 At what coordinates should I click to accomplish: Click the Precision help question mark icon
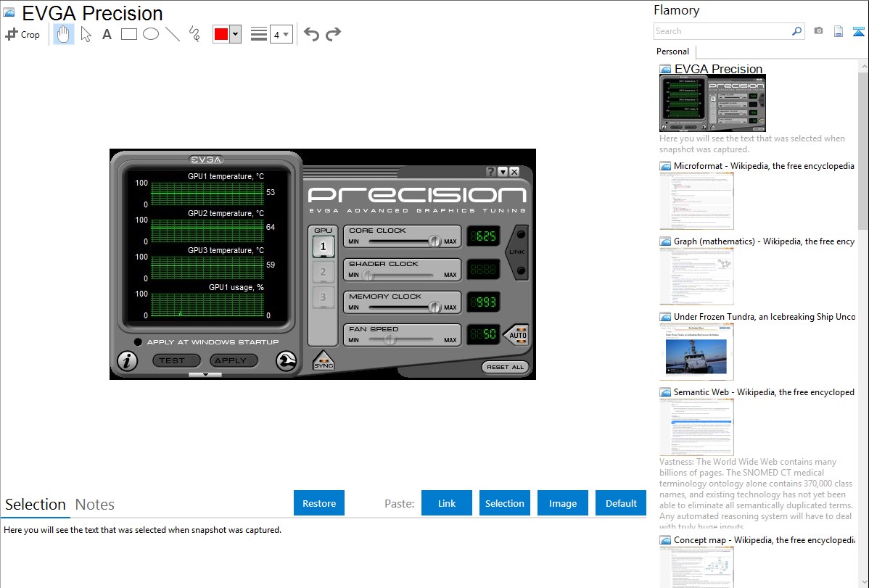click(491, 172)
